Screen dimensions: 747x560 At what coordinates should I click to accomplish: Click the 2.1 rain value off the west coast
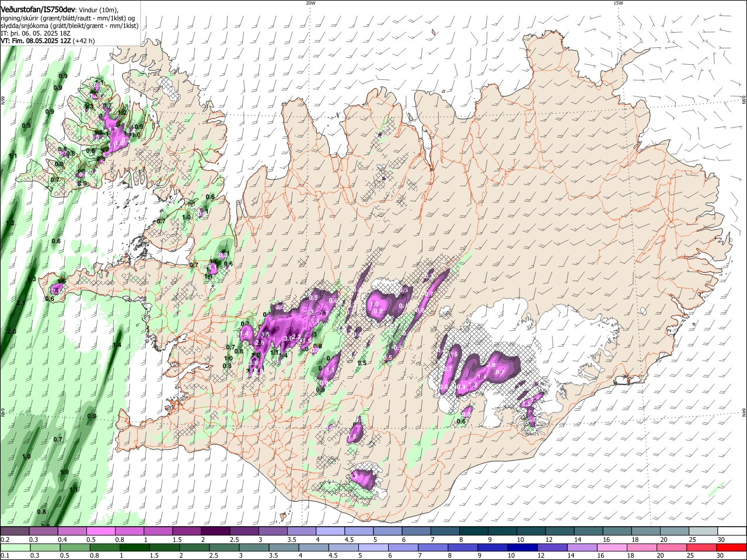(x=20, y=303)
